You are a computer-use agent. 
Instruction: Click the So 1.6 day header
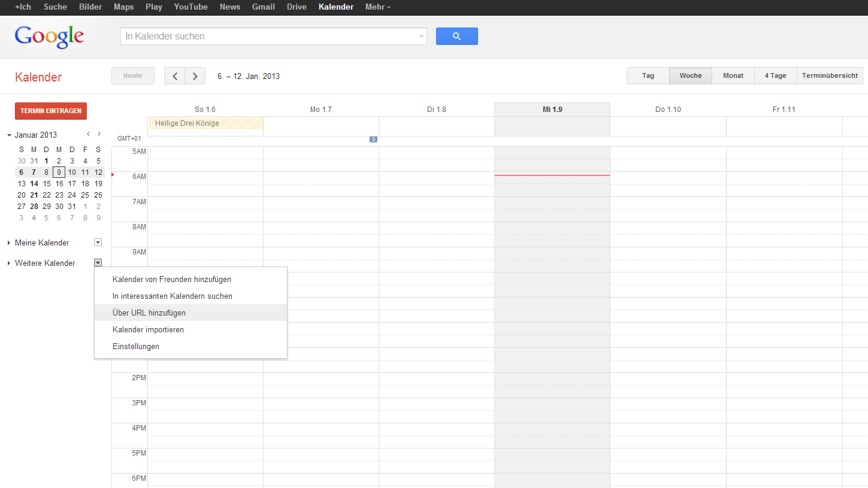[205, 110]
